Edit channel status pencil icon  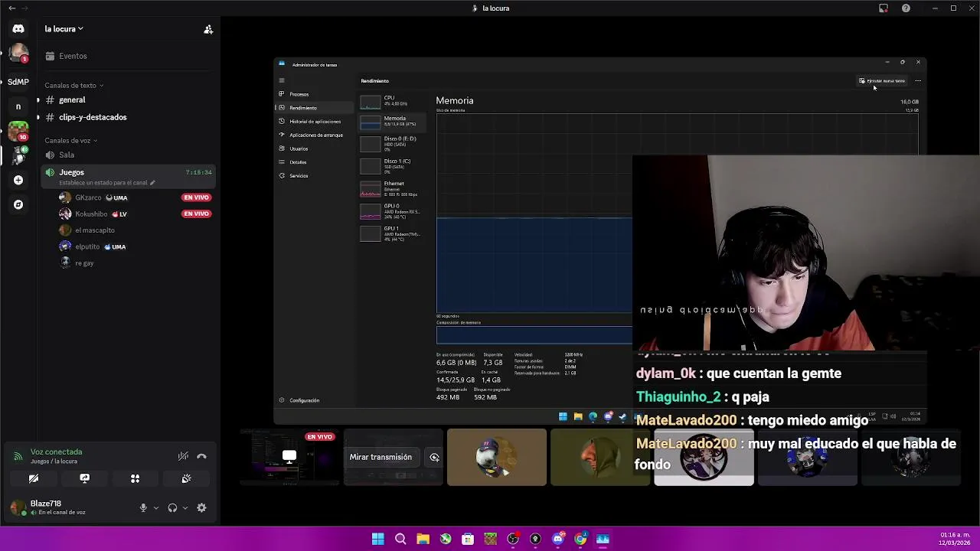(x=152, y=183)
